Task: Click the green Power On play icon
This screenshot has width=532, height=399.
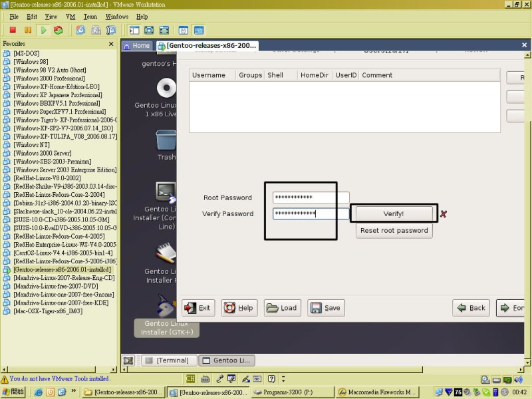Action: pyautogui.click(x=43, y=30)
